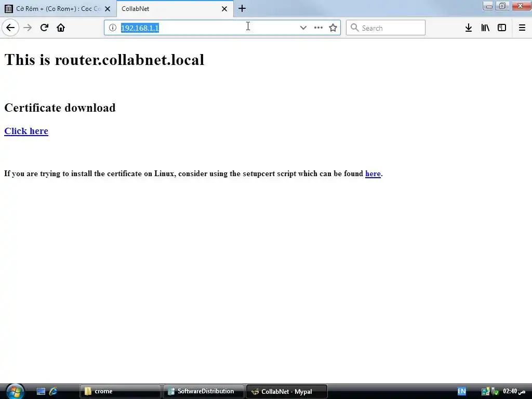Open the downloads panel
The width and height of the screenshot is (532, 399).
coord(469,28)
